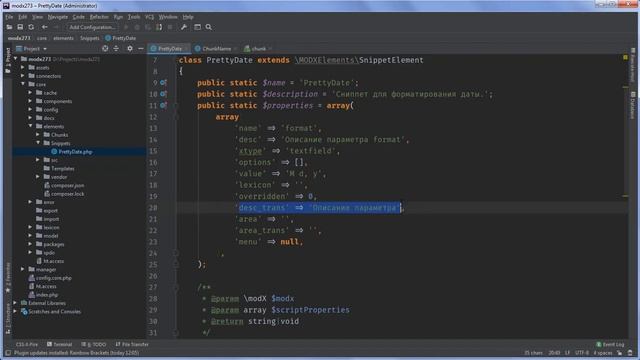Open the TODO tool window
Screen dimensions: 640x360
94,344
